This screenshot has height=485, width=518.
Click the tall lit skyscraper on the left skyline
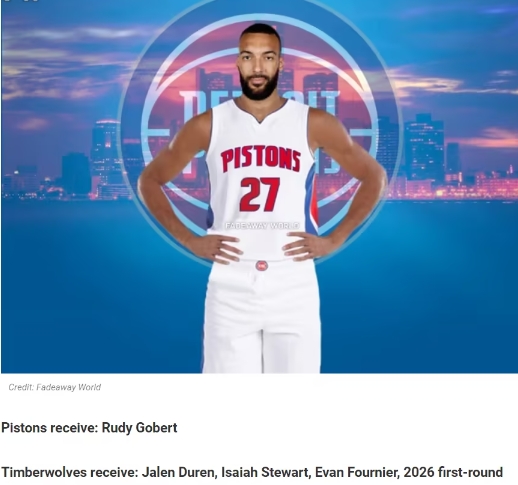click(105, 158)
